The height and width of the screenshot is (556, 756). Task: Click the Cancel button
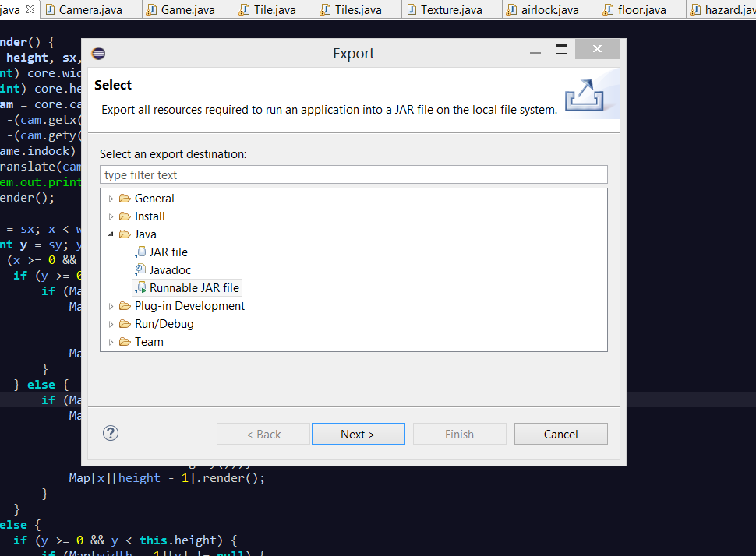560,434
